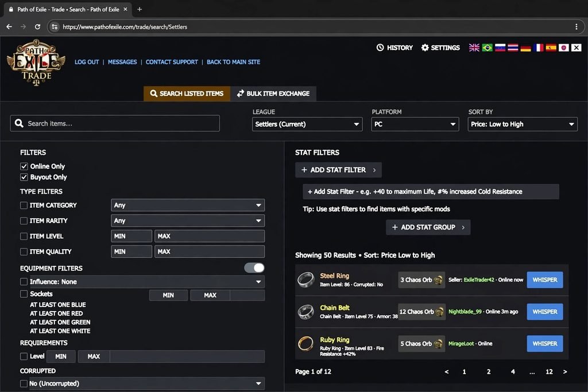Switch to Bulk Item Exchange tab
Image resolution: width=588 pixels, height=392 pixels.
[x=273, y=94]
